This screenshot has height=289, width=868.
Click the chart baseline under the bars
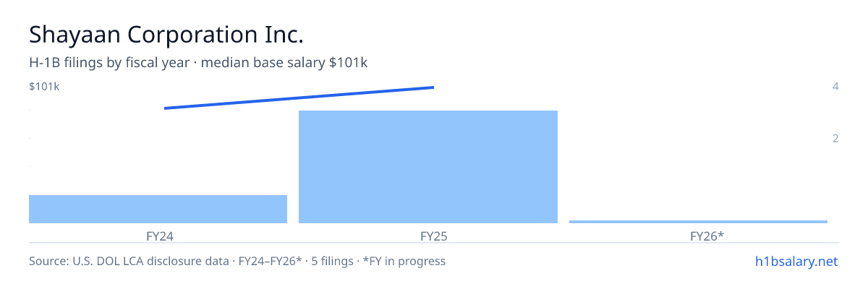coord(434,224)
